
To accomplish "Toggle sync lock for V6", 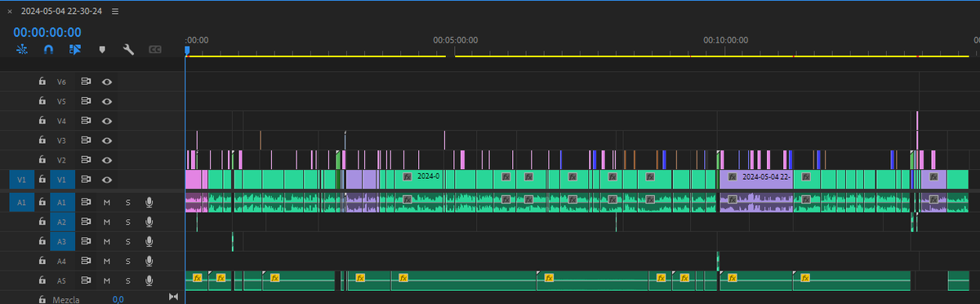I will pyautogui.click(x=85, y=82).
